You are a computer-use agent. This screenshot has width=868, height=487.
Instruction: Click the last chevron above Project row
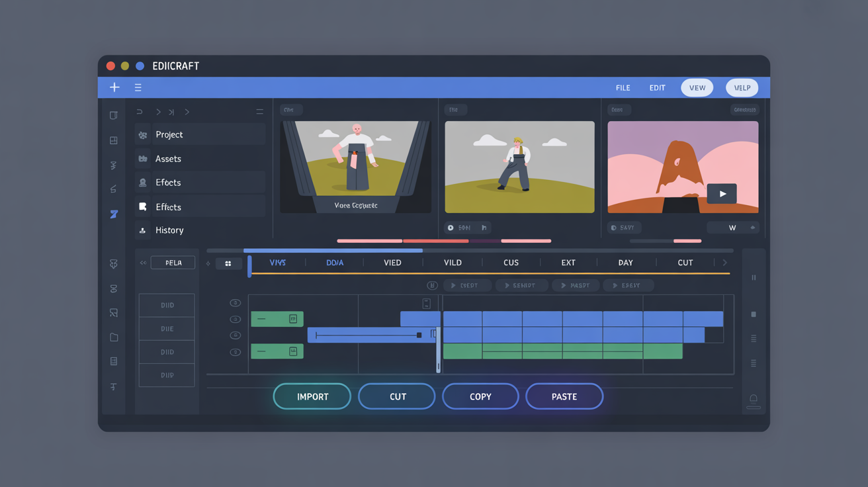tap(187, 112)
